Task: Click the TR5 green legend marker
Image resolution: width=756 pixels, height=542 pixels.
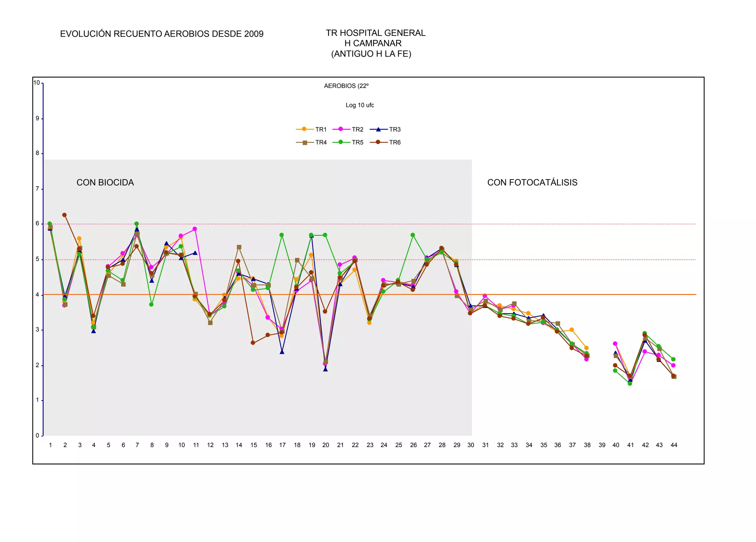Action: click(341, 142)
